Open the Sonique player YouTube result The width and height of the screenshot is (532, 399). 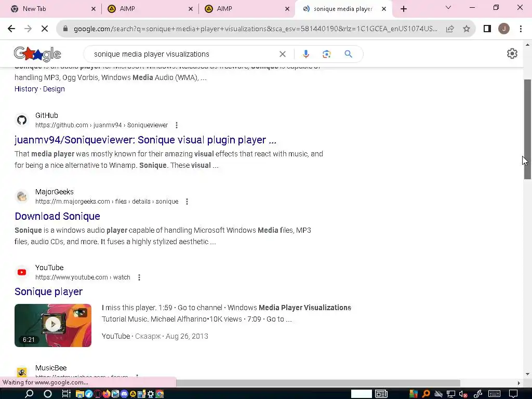(x=48, y=291)
